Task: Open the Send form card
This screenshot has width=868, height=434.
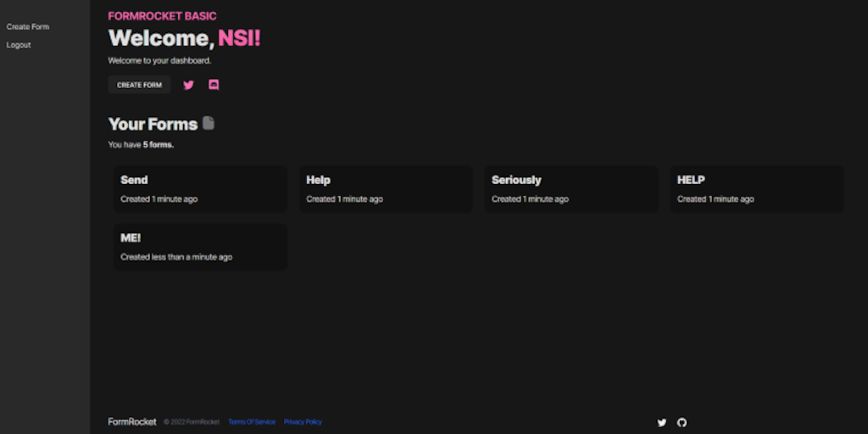Action: pyautogui.click(x=200, y=189)
